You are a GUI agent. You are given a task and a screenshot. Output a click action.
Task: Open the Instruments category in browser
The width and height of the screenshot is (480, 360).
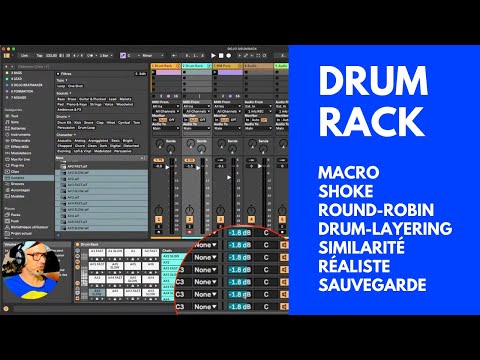(x=20, y=134)
